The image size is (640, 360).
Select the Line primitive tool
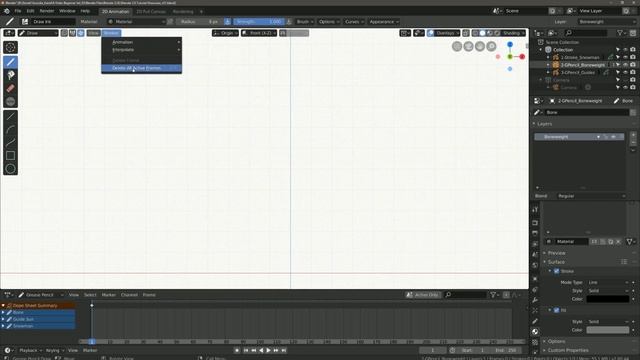[x=11, y=117]
